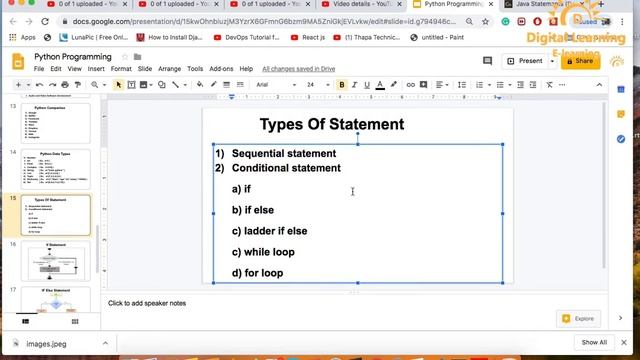Click the redo arrow in toolbar
Image resolution: width=640 pixels, height=360 pixels.
[x=52, y=85]
